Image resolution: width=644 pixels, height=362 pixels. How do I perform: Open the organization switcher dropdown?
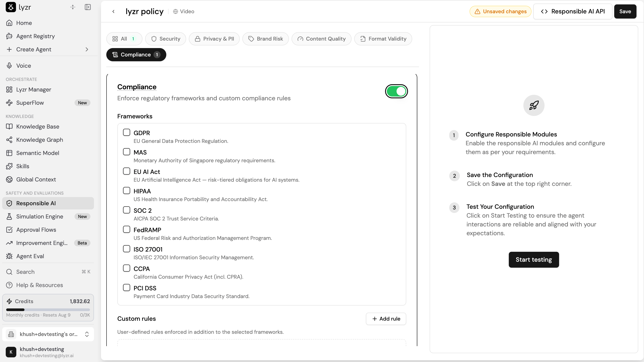coord(48,334)
